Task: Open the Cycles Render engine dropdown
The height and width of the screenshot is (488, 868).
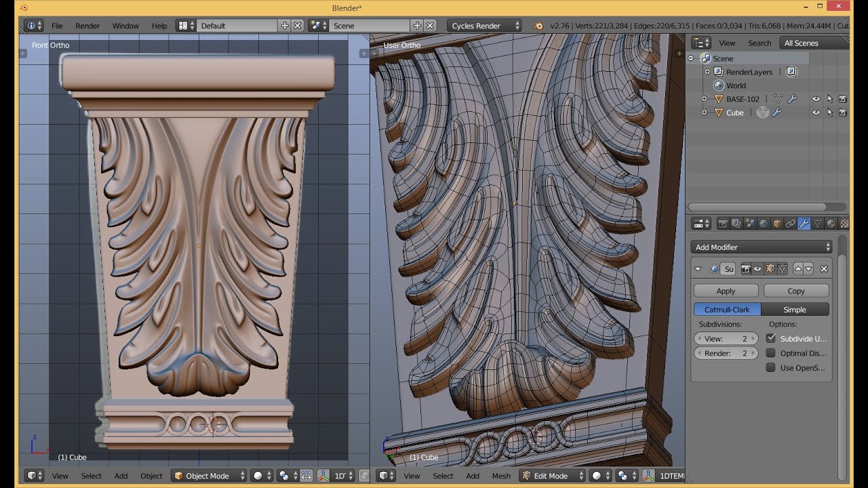Action: 484,26
